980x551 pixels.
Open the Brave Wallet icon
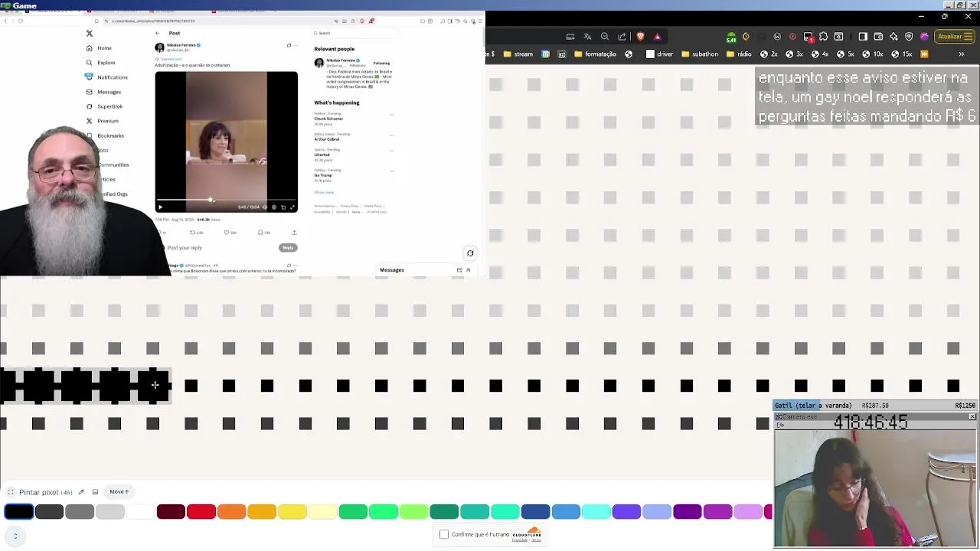click(x=878, y=36)
